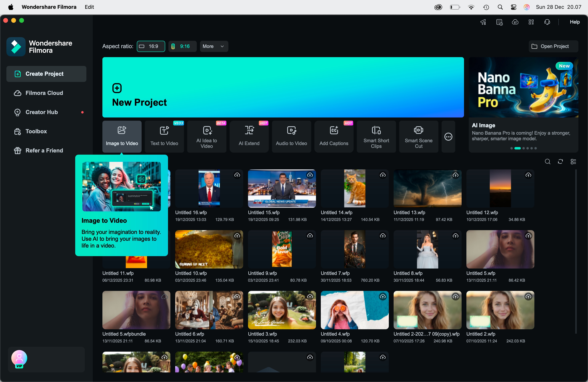Select the 16:9 aspect ratio

[x=151, y=46]
